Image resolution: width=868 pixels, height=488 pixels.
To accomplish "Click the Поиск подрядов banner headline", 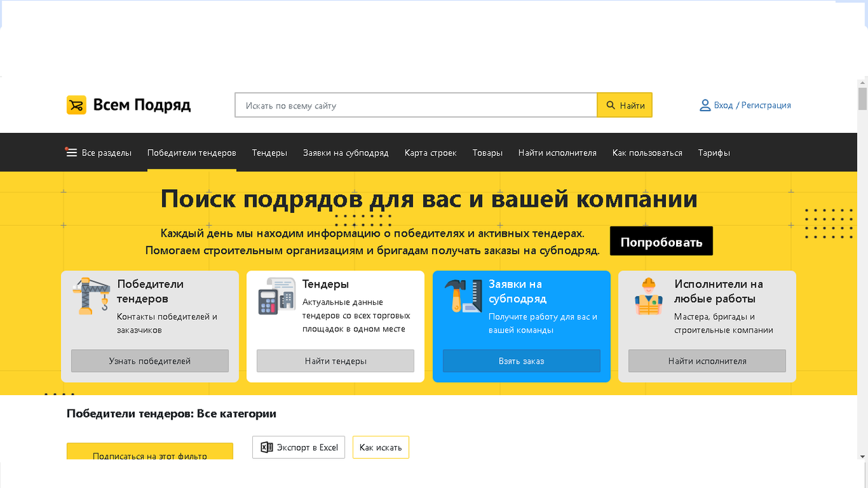I will pyautogui.click(x=429, y=199).
